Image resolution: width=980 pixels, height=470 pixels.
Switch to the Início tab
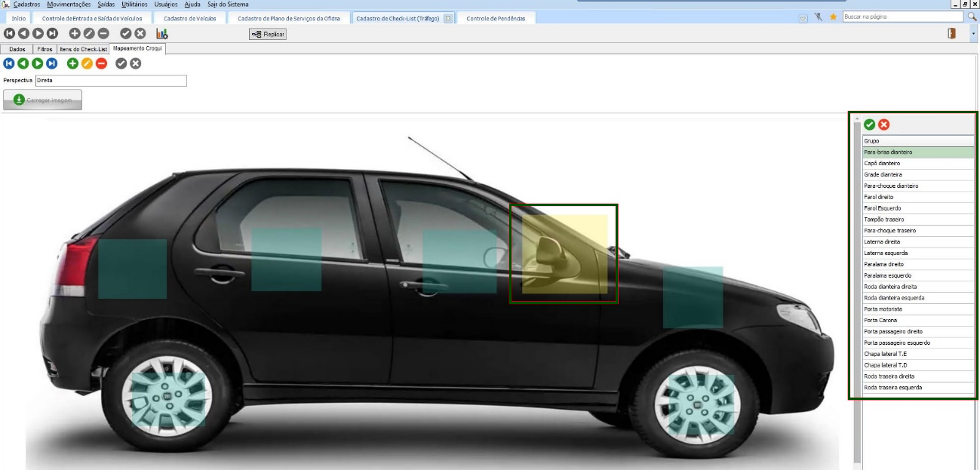(18, 18)
